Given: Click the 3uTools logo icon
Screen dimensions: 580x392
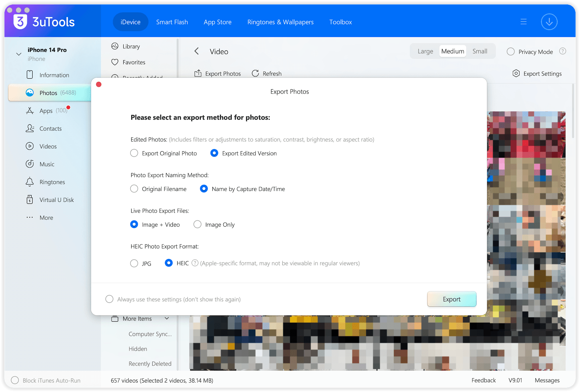Looking at the screenshot, I should pos(20,22).
